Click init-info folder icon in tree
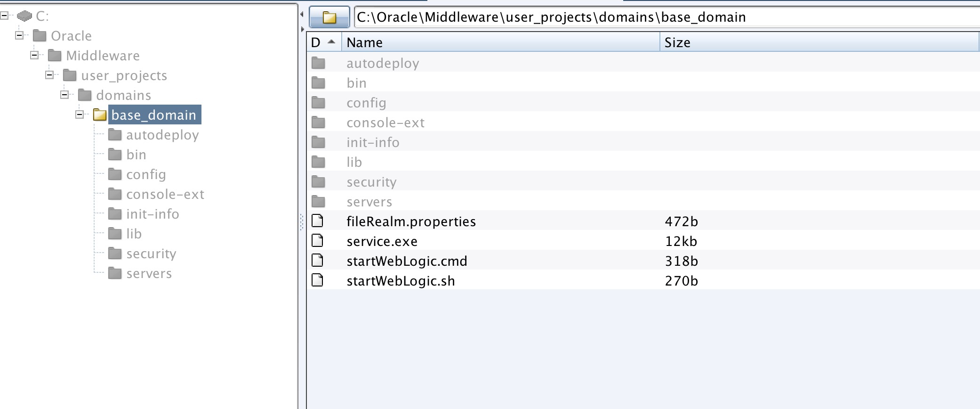Viewport: 980px width, 409px height. 115,214
